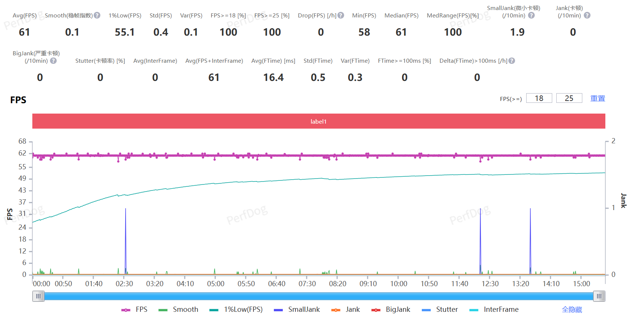Click help icon next to Delta(FTime)>100ms
Screen dimensions: 644x317
coord(512,61)
